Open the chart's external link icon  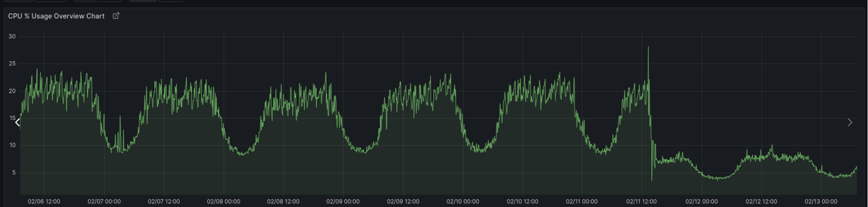pyautogui.click(x=116, y=16)
